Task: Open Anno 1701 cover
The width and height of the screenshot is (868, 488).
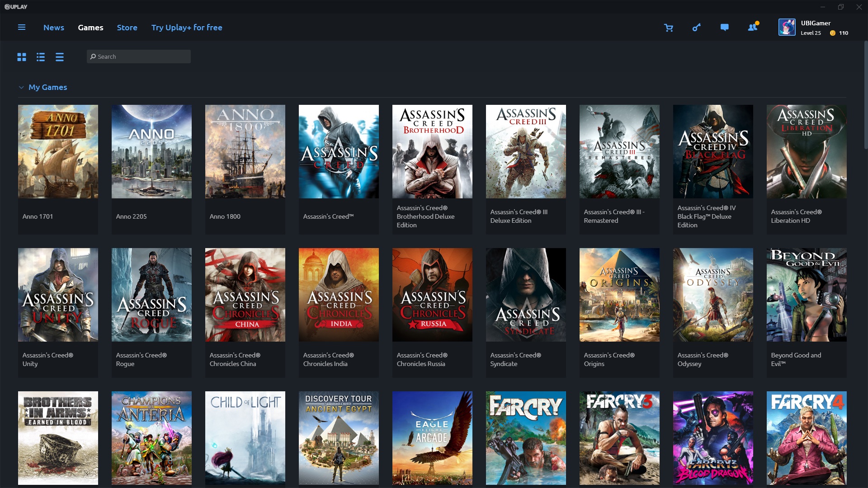Action: coord(58,151)
